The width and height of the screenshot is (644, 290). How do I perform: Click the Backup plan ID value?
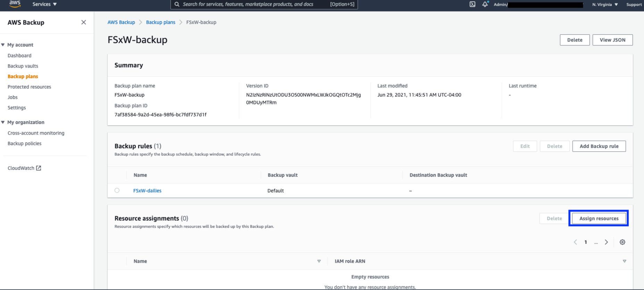tap(160, 115)
